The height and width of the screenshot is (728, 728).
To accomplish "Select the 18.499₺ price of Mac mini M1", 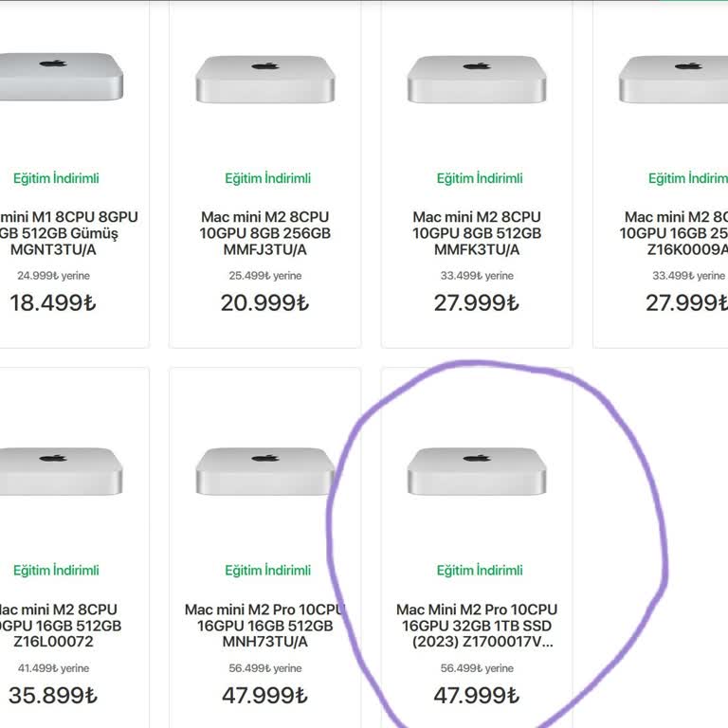I will tap(53, 303).
